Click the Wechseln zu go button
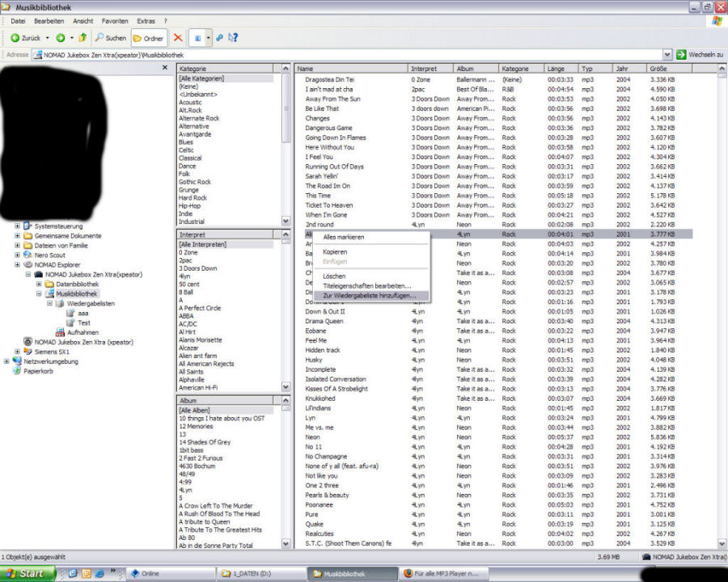The width and height of the screenshot is (728, 582). pos(700,55)
